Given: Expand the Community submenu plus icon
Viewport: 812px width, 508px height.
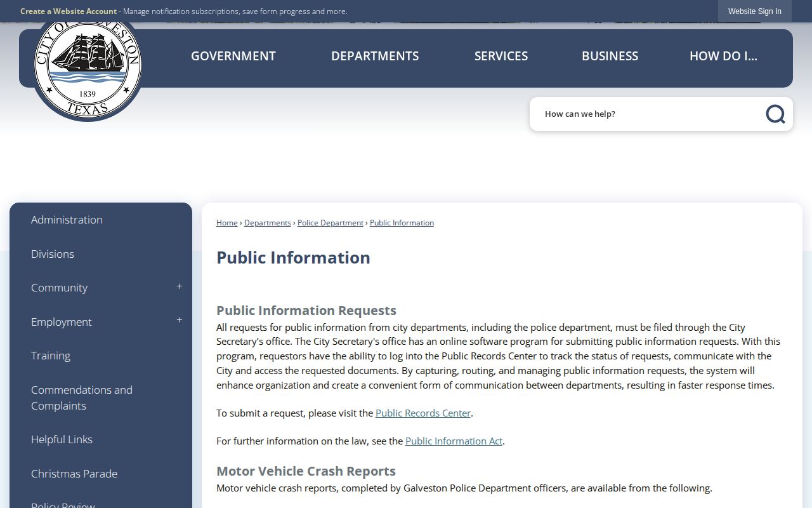Looking at the screenshot, I should pyautogui.click(x=180, y=287).
